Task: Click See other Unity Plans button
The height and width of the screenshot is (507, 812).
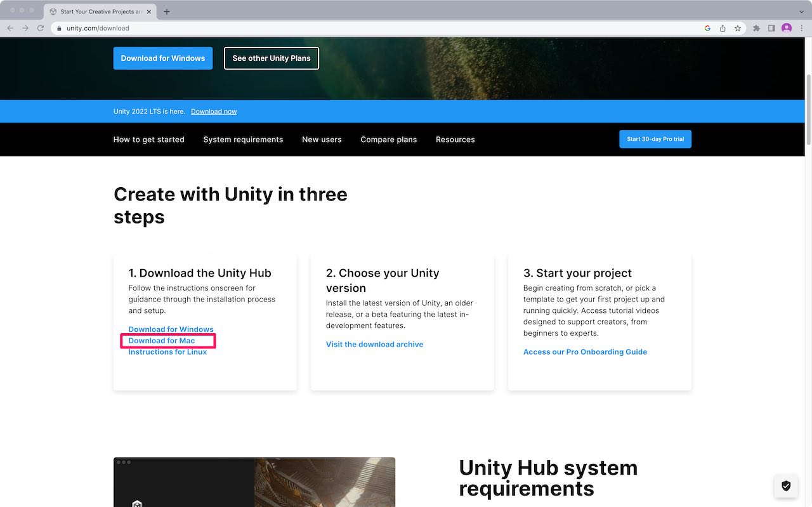Action: 272,58
